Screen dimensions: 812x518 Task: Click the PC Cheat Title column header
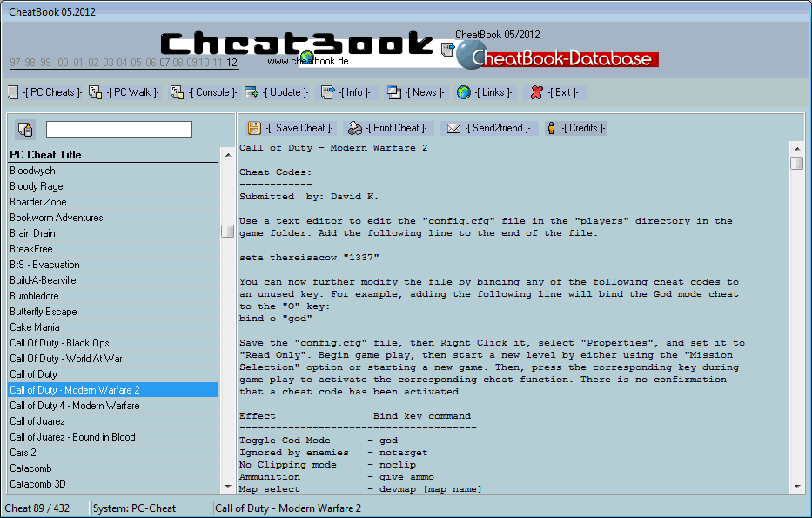(113, 155)
